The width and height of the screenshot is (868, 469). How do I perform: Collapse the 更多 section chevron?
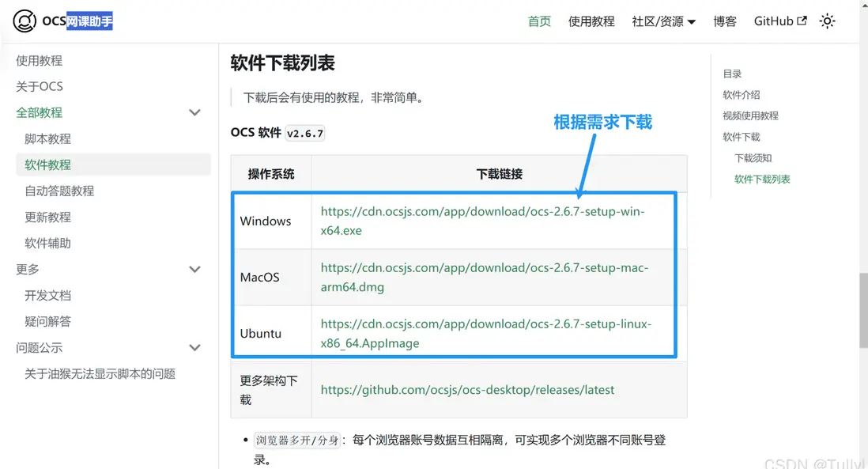(194, 269)
